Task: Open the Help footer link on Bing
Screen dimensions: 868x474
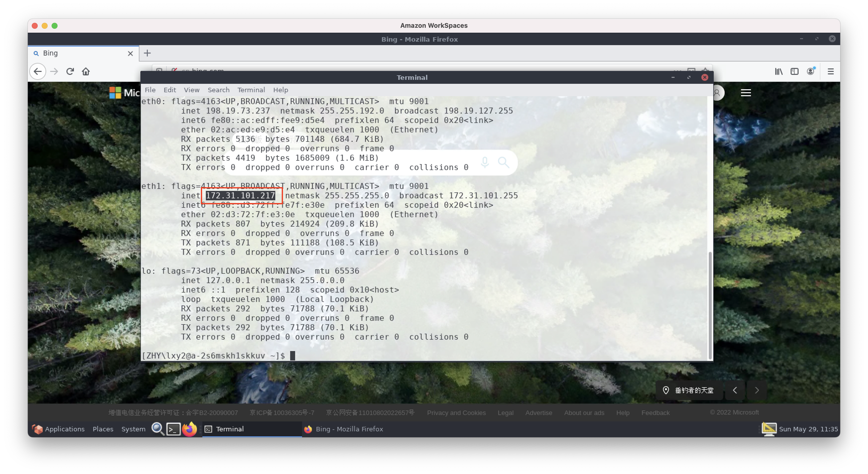Action: point(622,413)
